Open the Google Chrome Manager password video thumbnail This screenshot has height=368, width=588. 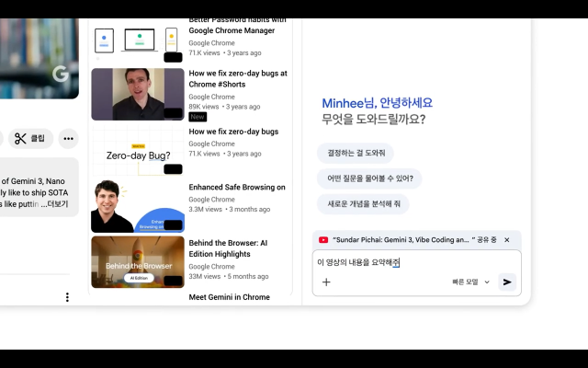tap(138, 42)
